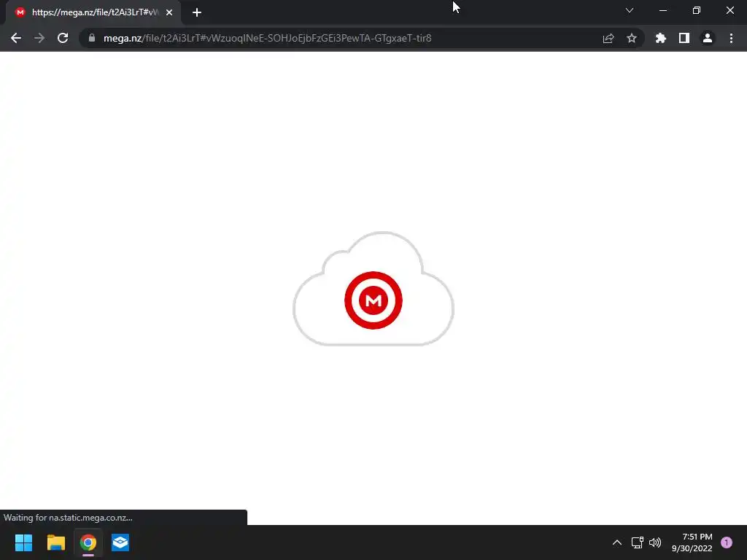
Task: Open the clock showing 7:51 PM
Action: [692, 542]
